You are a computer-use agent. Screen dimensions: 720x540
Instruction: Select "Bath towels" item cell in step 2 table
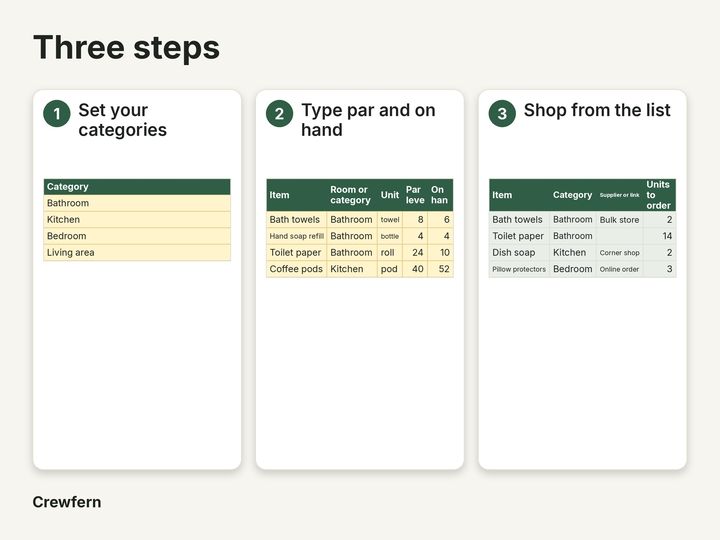297,219
